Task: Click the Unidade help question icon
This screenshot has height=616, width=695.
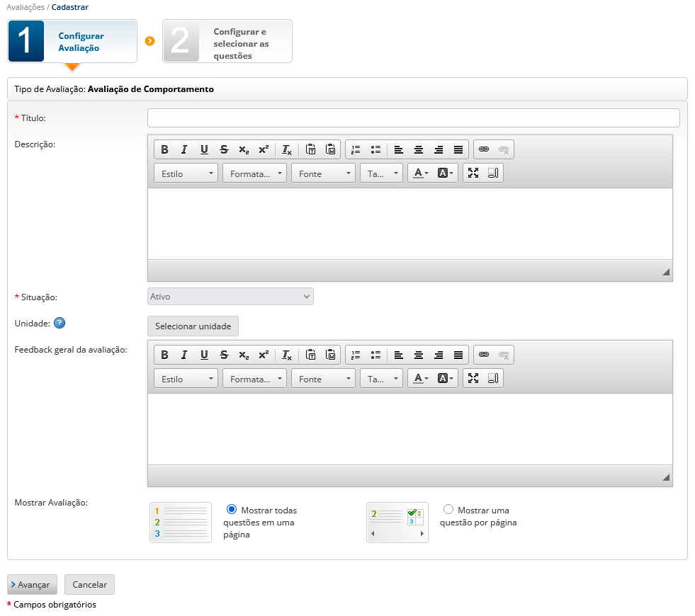Action: point(60,324)
